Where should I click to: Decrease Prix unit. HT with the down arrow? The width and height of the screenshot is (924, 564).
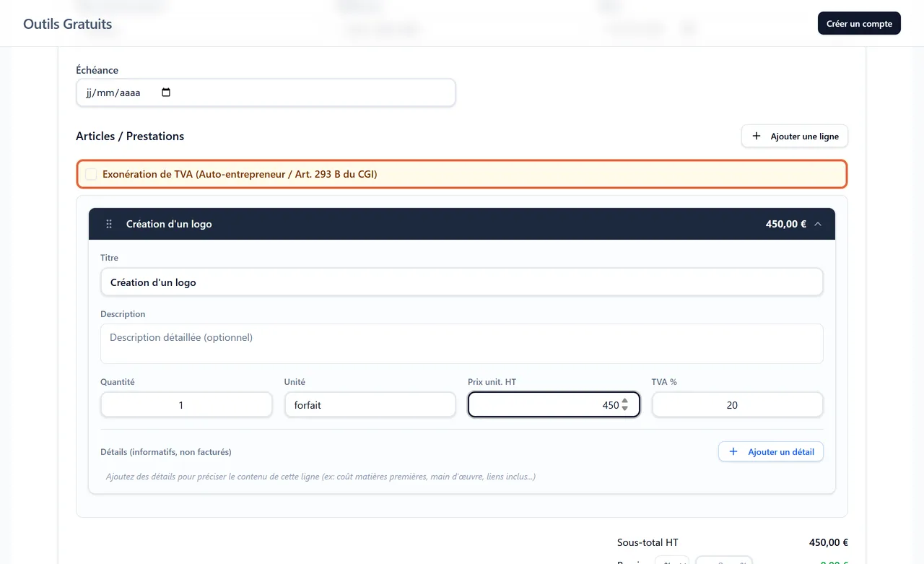[x=625, y=409]
